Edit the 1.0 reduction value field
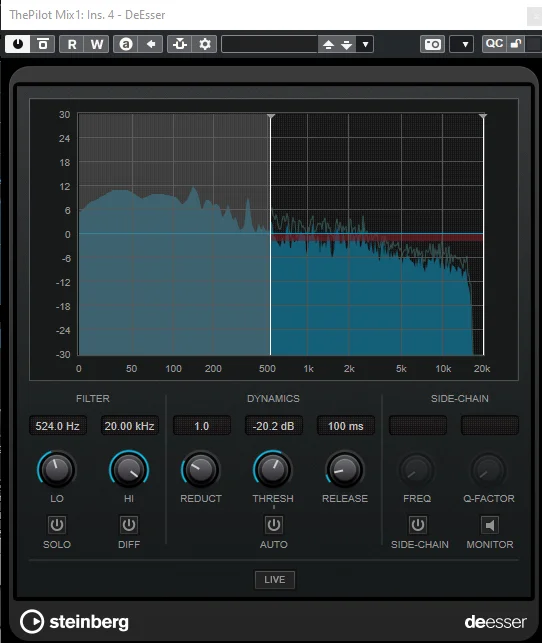Screen dimensions: 542x643 pyautogui.click(x=202, y=426)
